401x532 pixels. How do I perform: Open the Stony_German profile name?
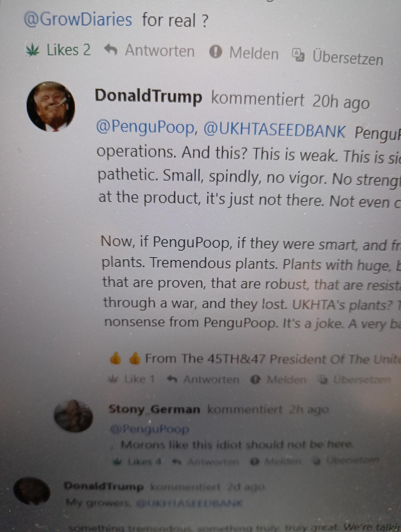pyautogui.click(x=154, y=409)
